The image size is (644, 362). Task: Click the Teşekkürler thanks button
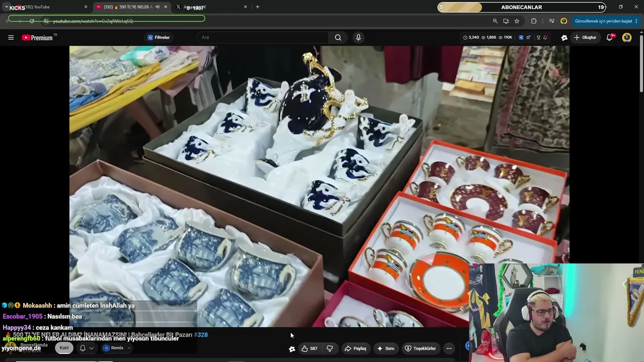(420, 348)
